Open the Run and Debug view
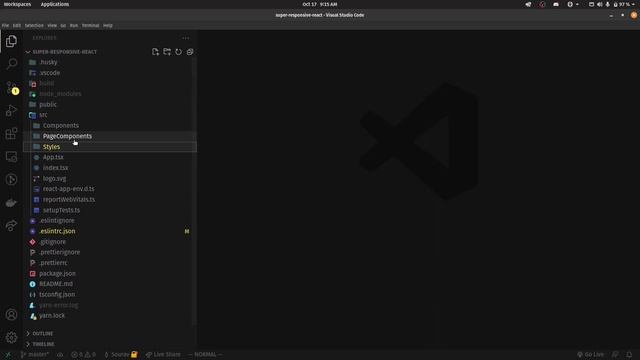The image size is (640, 360). (11, 110)
